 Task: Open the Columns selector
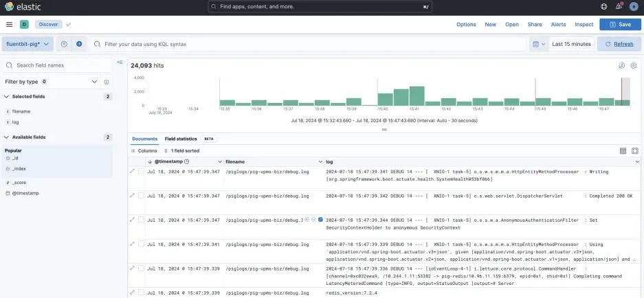[x=144, y=150]
